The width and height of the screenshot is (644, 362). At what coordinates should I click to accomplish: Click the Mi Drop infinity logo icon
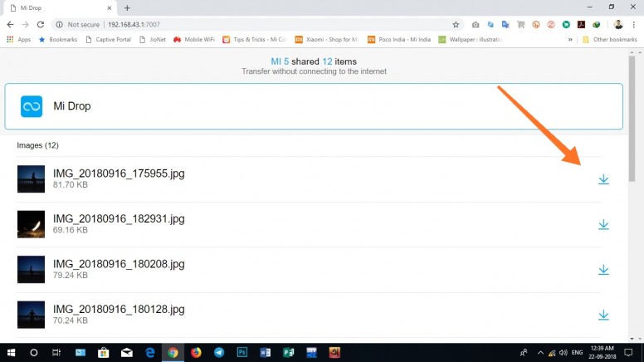coord(32,106)
